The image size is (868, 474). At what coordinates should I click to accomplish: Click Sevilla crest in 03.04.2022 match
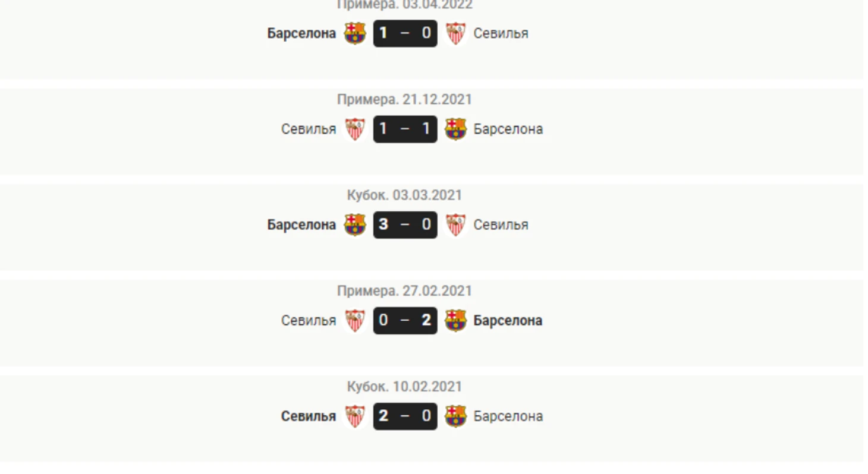pos(455,33)
